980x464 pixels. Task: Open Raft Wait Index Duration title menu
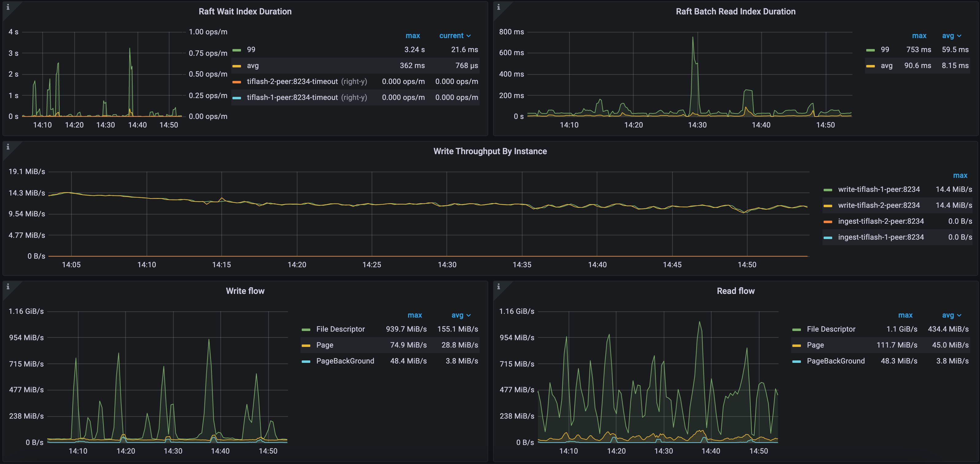[245, 11]
